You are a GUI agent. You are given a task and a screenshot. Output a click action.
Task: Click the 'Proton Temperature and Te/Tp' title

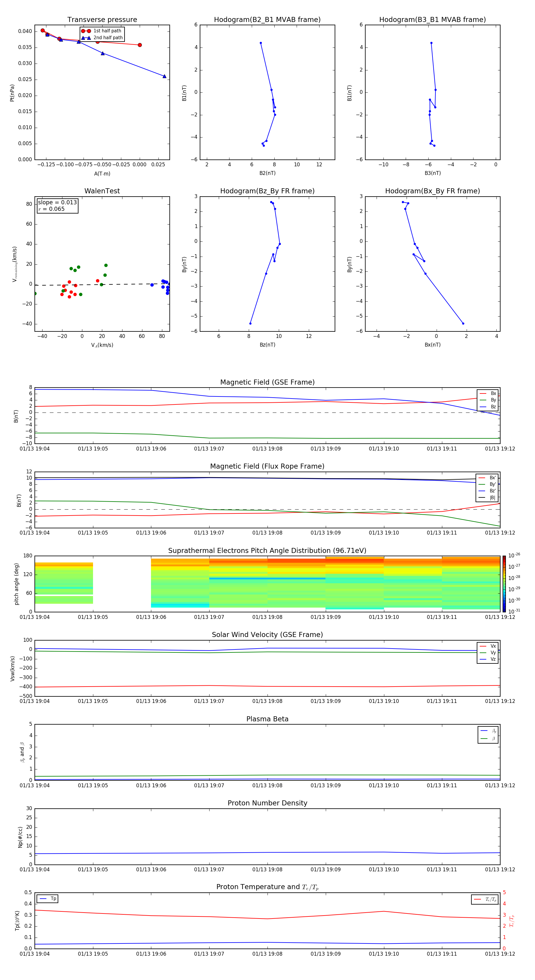(x=267, y=887)
